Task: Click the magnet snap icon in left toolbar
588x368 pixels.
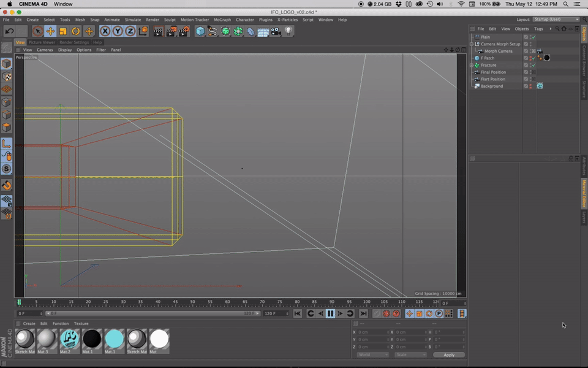Action: pyautogui.click(x=6, y=185)
